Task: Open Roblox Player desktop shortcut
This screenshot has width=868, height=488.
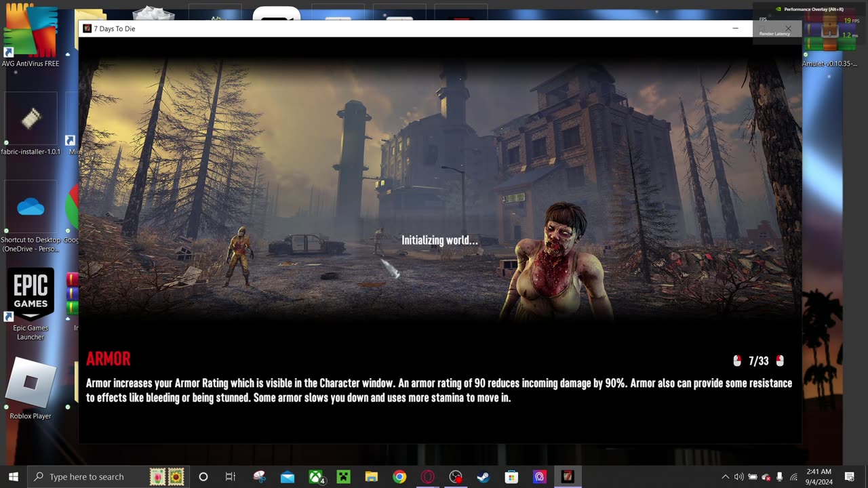Action: [31, 388]
